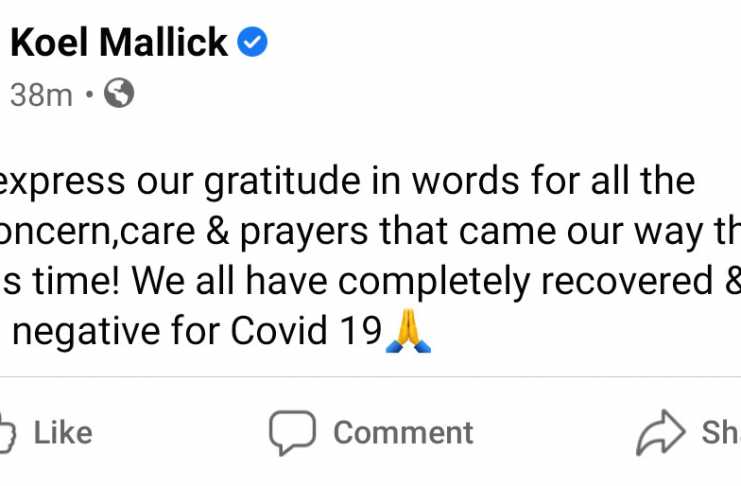The width and height of the screenshot is (741, 486).
Task: Click the globe public privacy icon
Action: pyautogui.click(x=119, y=93)
